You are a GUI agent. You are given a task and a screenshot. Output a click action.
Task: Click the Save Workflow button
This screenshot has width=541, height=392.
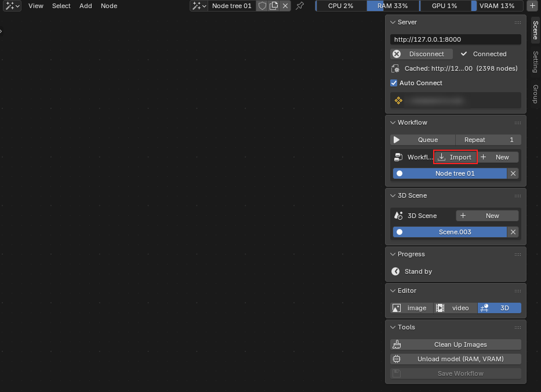coord(455,373)
